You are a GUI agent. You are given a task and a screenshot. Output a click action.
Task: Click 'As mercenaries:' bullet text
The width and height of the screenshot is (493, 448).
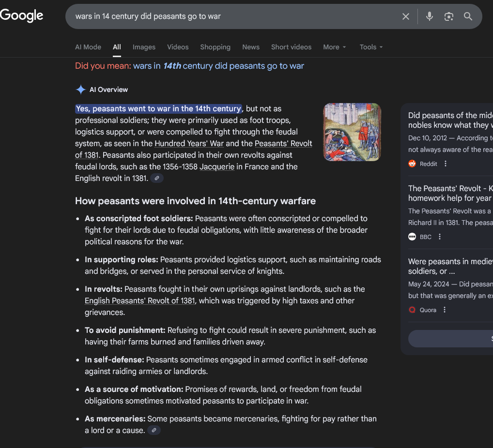pos(115,419)
